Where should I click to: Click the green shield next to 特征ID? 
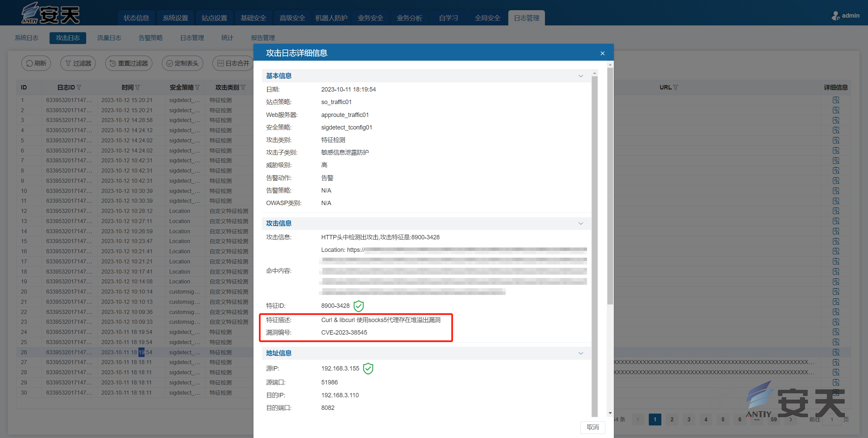(358, 306)
